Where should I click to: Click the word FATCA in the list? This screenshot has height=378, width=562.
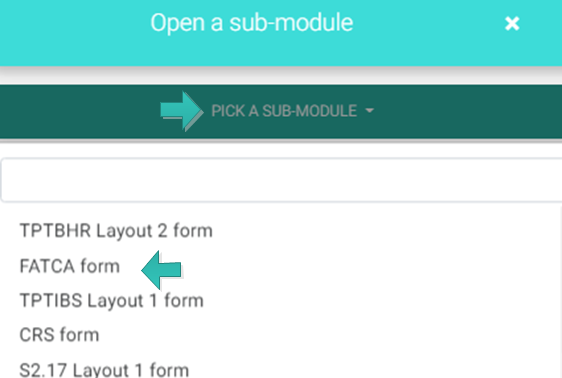[47, 266]
